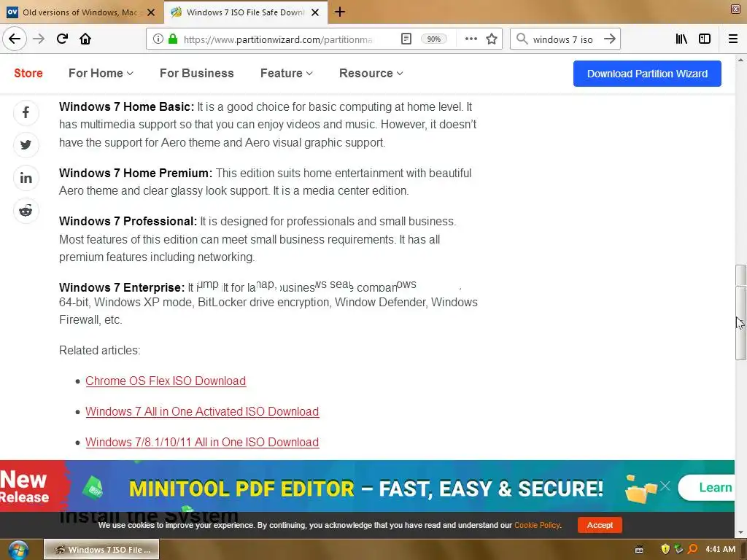747x560 pixels.
Task: Close the Windows 7 ISO File tab
Action: tap(315, 12)
